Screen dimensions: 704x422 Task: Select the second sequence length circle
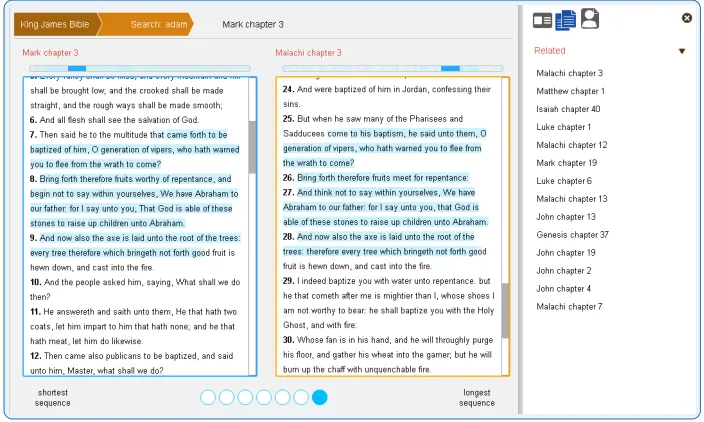coord(226,397)
